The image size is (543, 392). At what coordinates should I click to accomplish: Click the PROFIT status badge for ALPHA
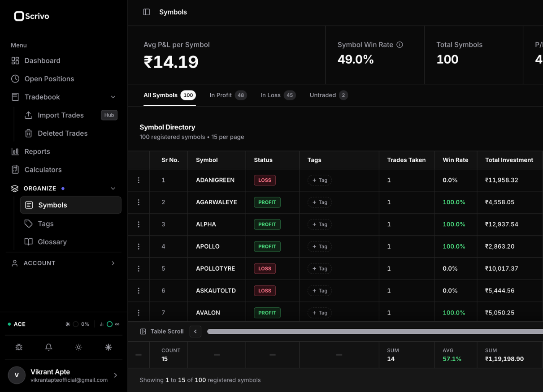(267, 224)
